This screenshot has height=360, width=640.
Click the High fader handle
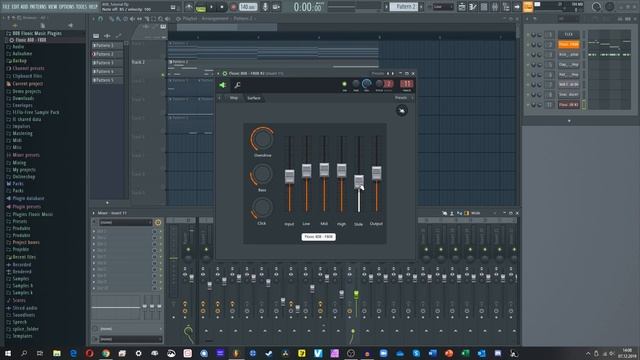click(342, 171)
